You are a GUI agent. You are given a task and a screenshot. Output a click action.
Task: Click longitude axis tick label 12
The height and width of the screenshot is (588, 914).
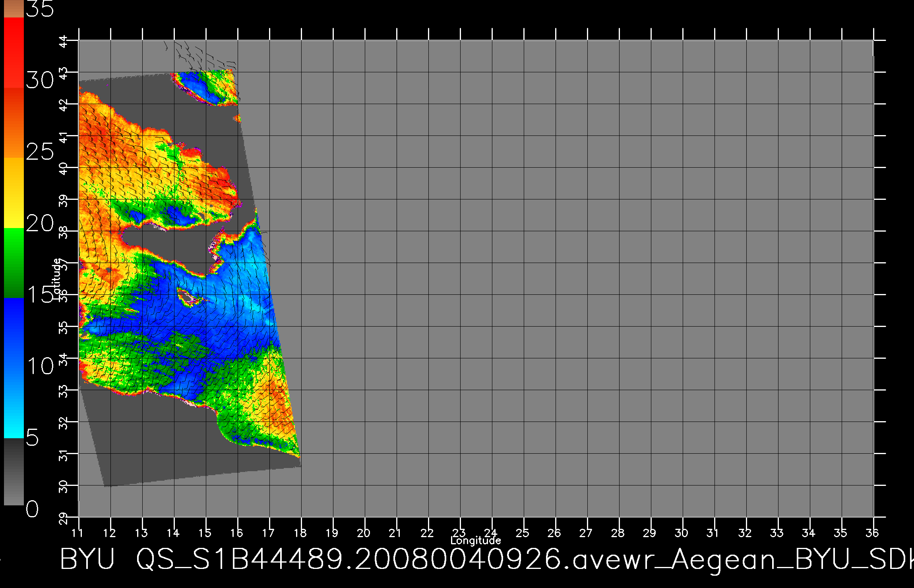point(109,533)
